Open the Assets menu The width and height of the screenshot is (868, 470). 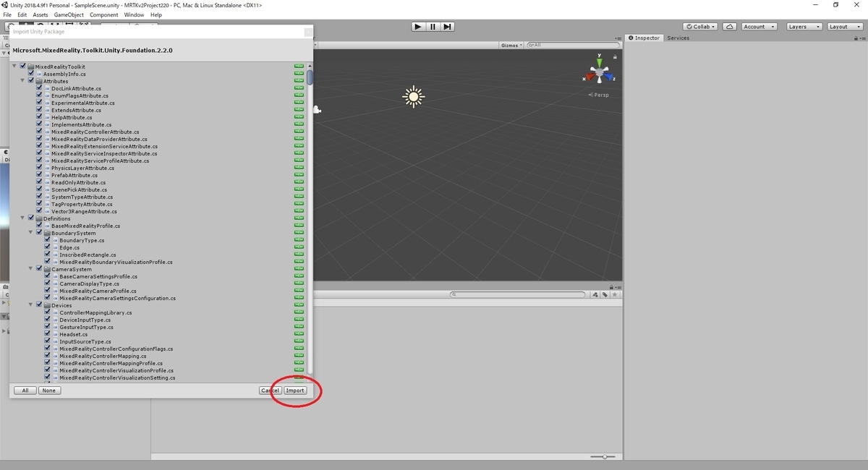41,14
